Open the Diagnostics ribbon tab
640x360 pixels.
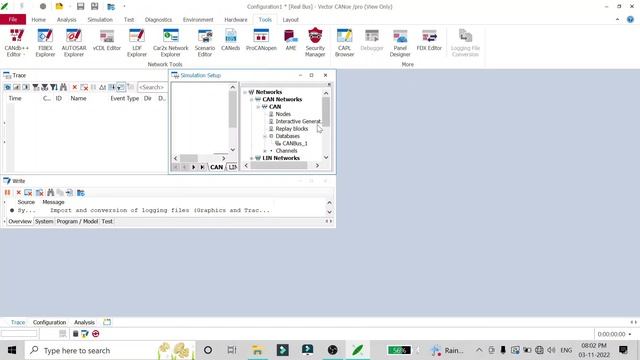point(158,20)
